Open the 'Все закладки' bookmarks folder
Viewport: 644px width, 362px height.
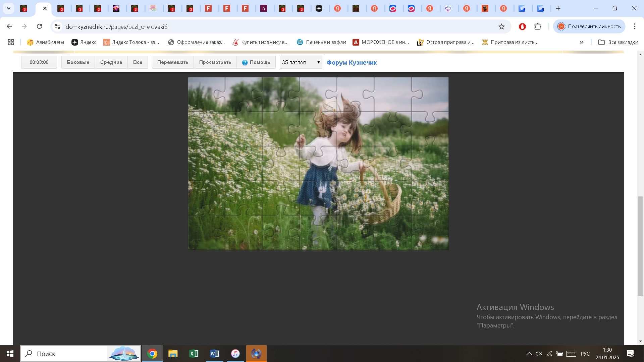(x=618, y=42)
